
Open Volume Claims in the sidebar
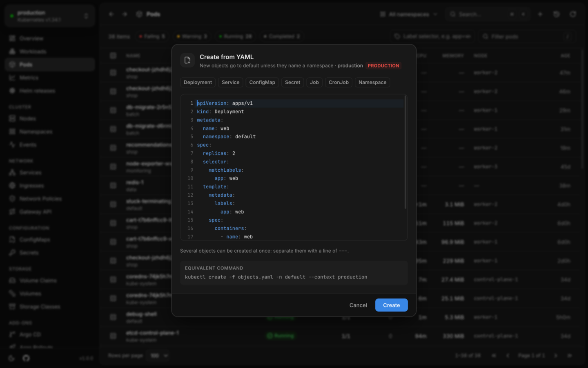click(x=50, y=280)
